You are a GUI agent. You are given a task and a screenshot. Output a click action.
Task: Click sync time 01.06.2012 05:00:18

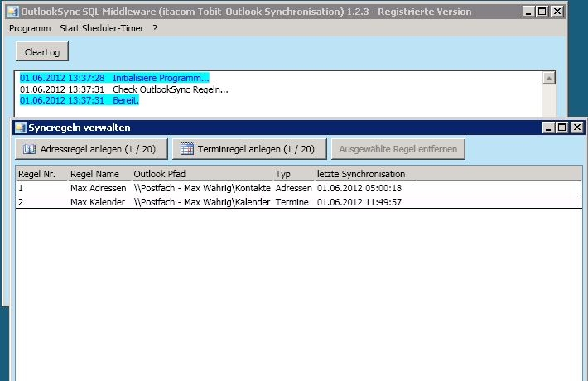[x=359, y=188]
